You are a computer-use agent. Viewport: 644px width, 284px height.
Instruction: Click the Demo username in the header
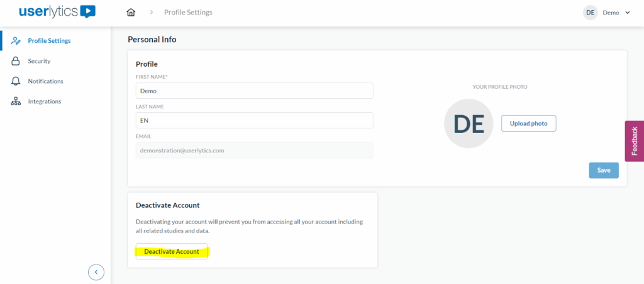(x=611, y=13)
